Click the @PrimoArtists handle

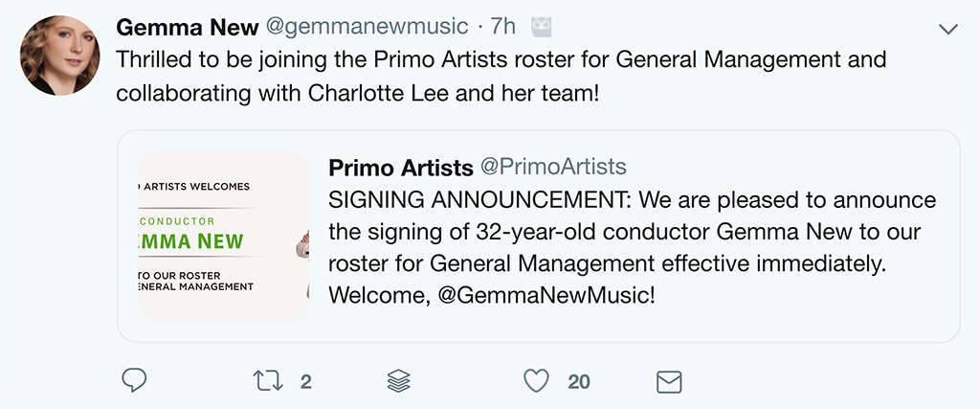click(x=552, y=168)
